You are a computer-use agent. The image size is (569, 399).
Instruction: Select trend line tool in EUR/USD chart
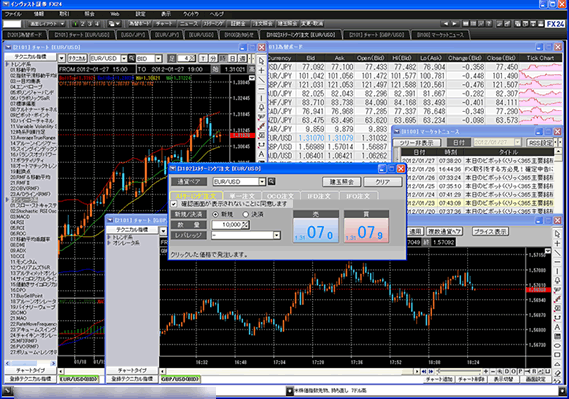[261, 79]
